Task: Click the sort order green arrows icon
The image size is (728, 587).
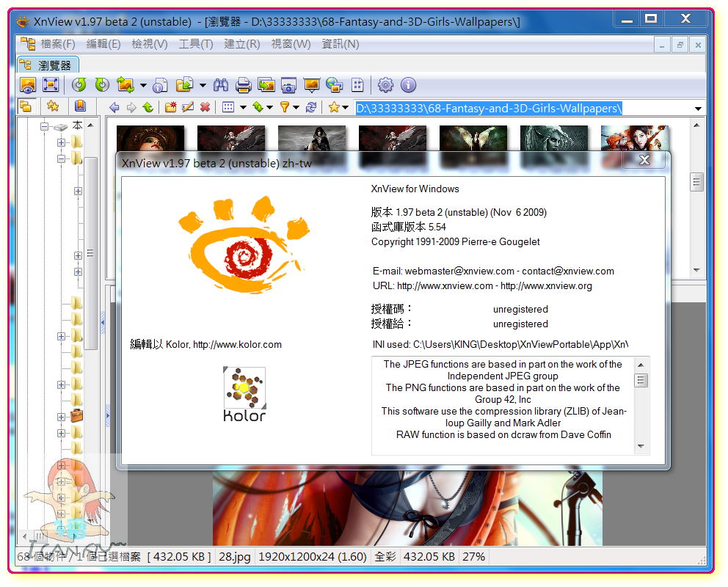Action: coord(258,108)
